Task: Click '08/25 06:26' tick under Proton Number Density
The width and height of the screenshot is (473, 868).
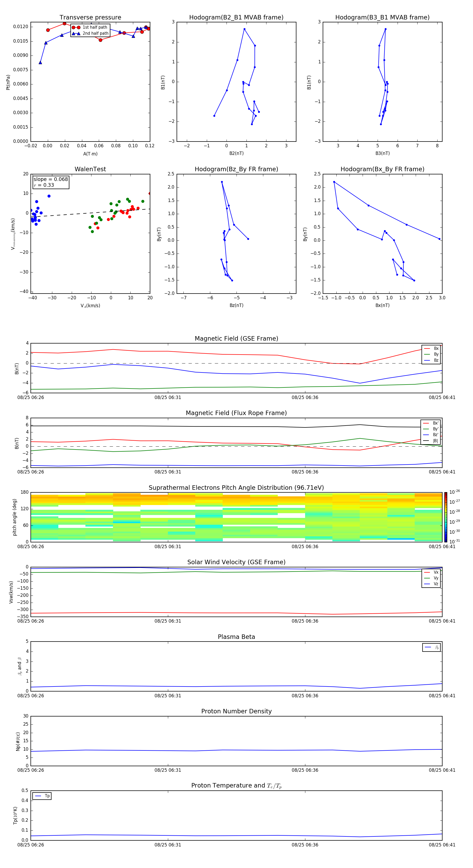Action: [x=31, y=770]
